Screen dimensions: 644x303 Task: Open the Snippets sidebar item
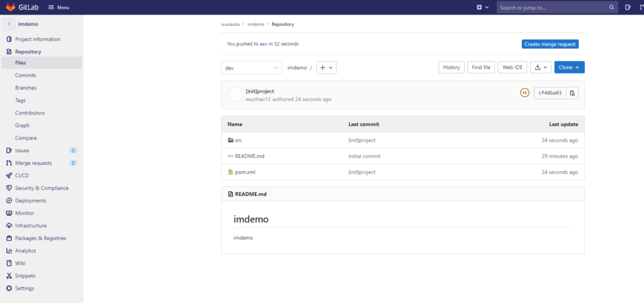(x=25, y=276)
